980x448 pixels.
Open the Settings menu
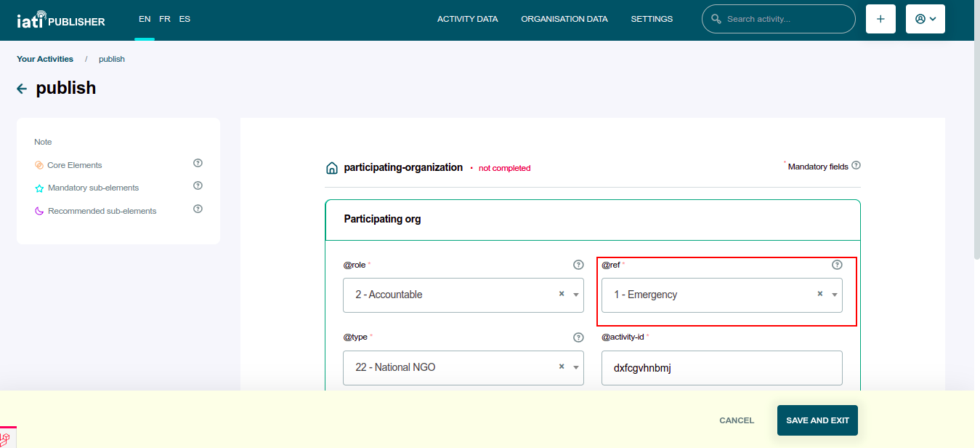pos(652,19)
